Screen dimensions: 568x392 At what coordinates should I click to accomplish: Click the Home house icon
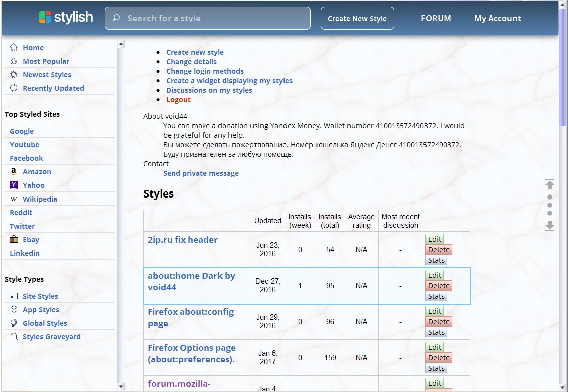(14, 48)
